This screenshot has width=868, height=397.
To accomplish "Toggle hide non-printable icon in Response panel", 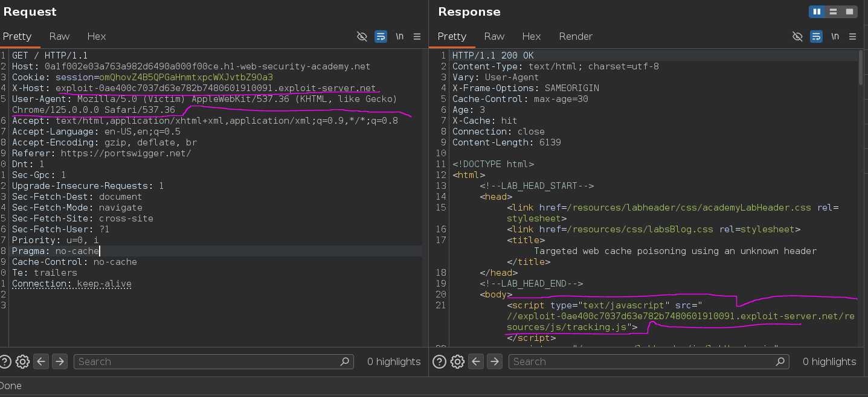I will pyautogui.click(x=797, y=37).
